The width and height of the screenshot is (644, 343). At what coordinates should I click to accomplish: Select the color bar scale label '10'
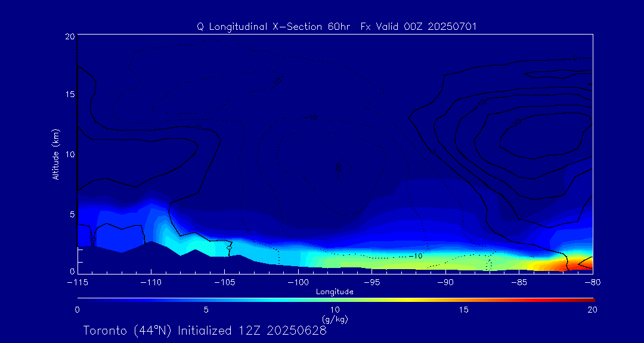(335, 310)
